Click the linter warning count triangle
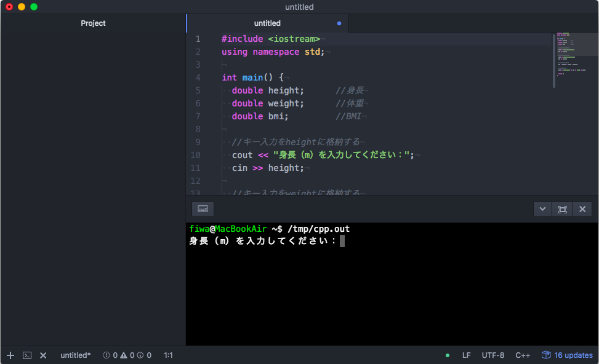 click(123, 355)
